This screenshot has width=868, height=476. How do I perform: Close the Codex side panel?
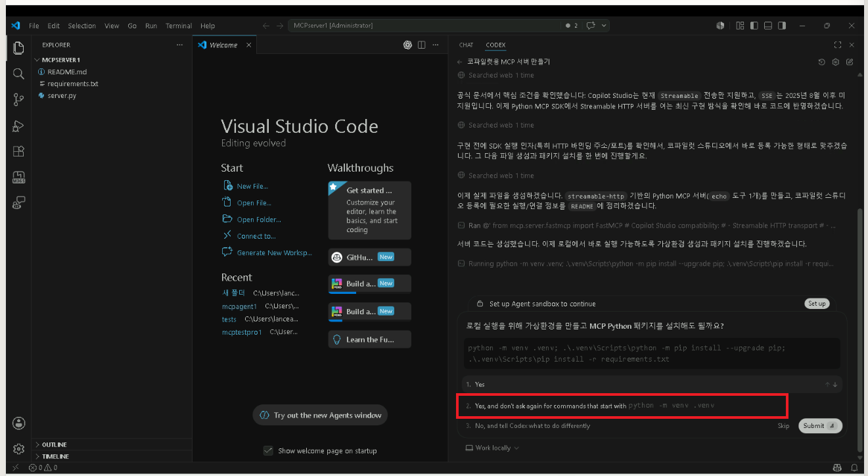(852, 45)
